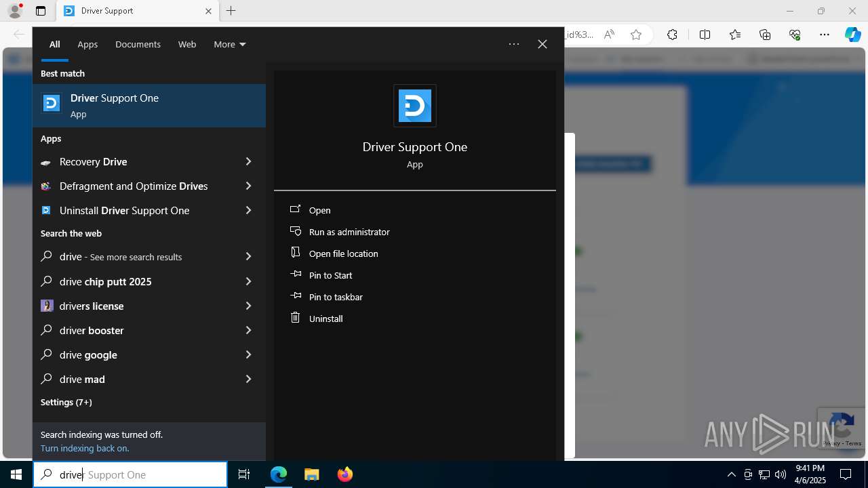
Task: Switch to the Apps search tab
Action: (87, 44)
